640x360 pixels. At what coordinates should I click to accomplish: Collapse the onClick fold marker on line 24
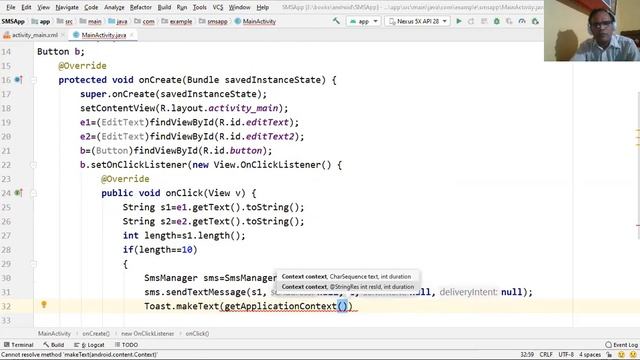(34, 193)
